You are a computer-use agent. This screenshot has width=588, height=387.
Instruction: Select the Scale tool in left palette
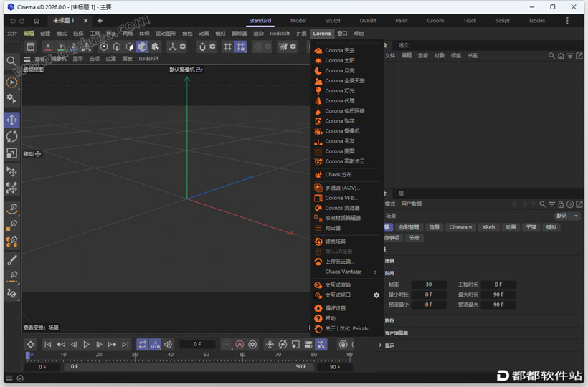point(12,153)
